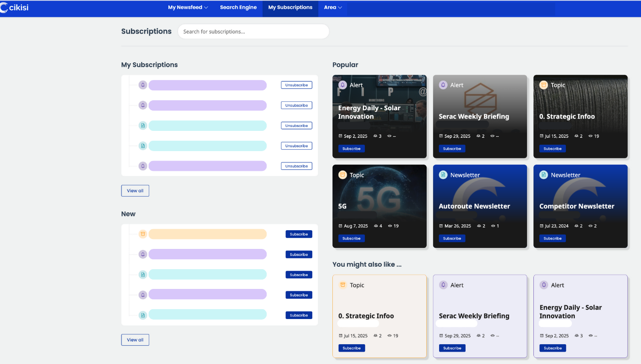Click bell icon on Serac Weekly Briefing popular card
The width and height of the screenshot is (641, 364).
coord(443,85)
